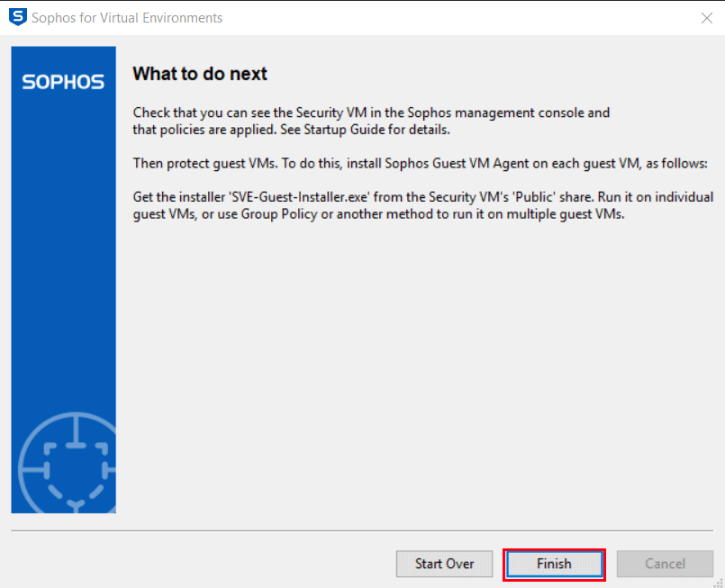Click the greyed-out Cancel button
Screen dimensions: 725x588
coord(665,564)
